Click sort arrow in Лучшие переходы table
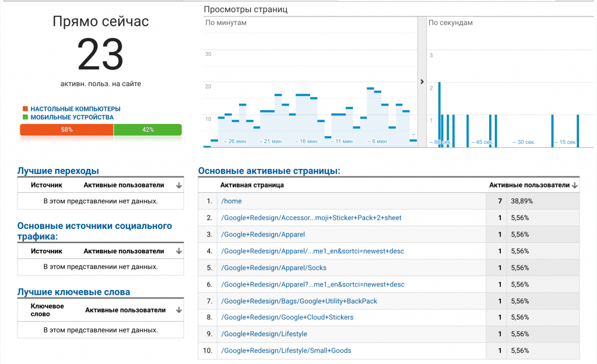 pyautogui.click(x=179, y=186)
